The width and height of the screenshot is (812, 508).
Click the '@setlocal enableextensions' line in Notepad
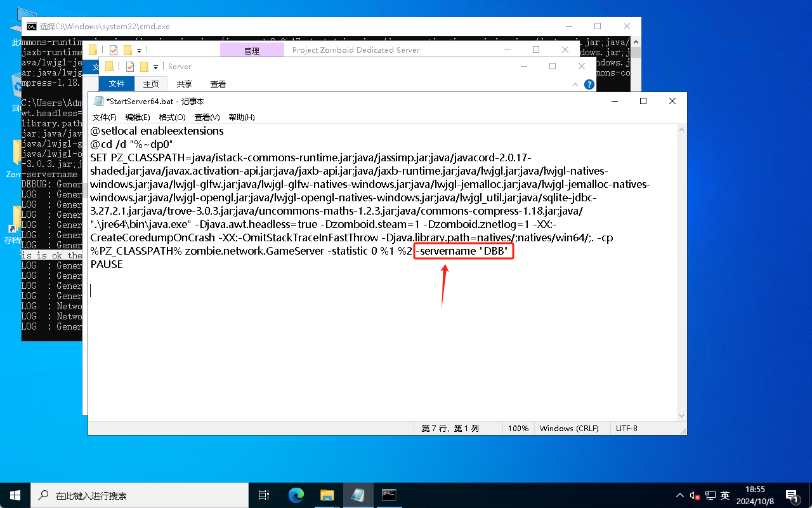pyautogui.click(x=157, y=131)
